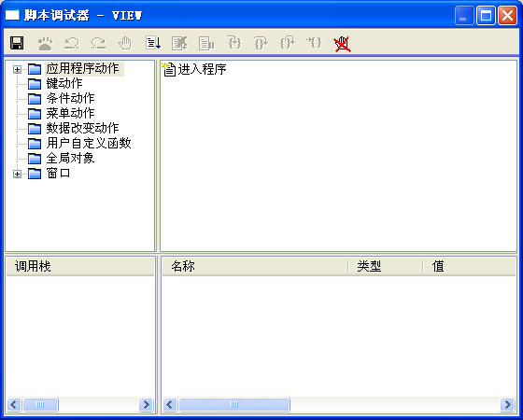Click the paw print trace icon
The height and width of the screenshot is (420, 523).
[x=45, y=43]
